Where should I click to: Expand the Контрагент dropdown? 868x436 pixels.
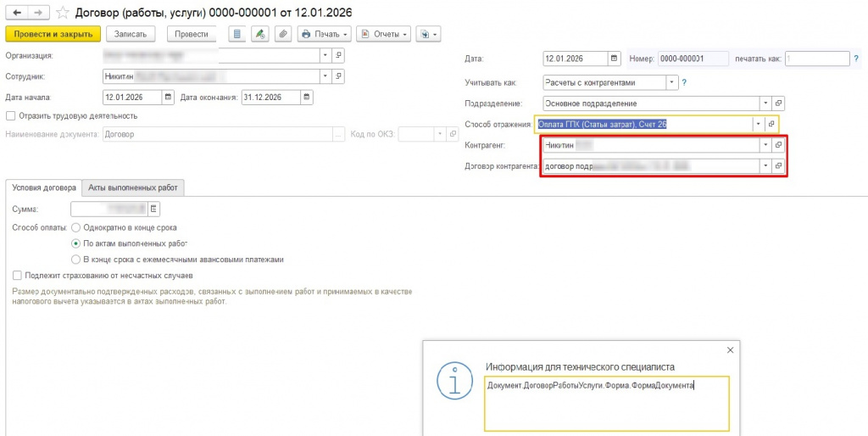click(x=765, y=144)
